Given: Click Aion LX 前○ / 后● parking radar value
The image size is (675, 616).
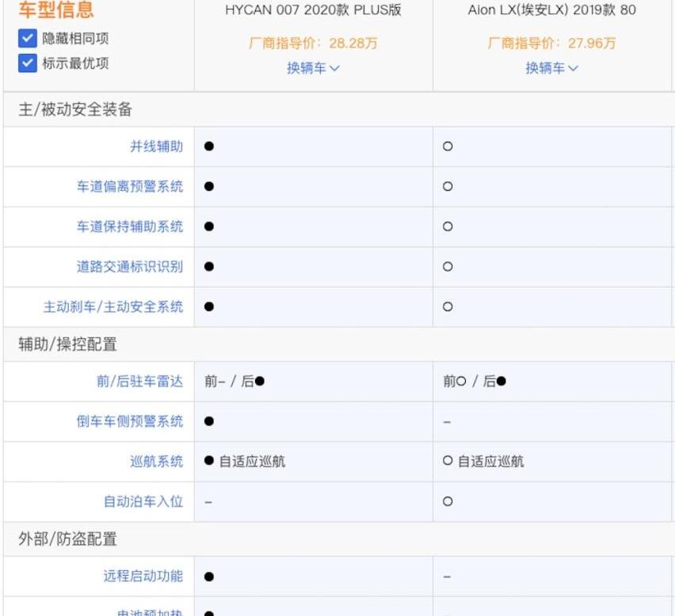Looking at the screenshot, I should 475,381.
